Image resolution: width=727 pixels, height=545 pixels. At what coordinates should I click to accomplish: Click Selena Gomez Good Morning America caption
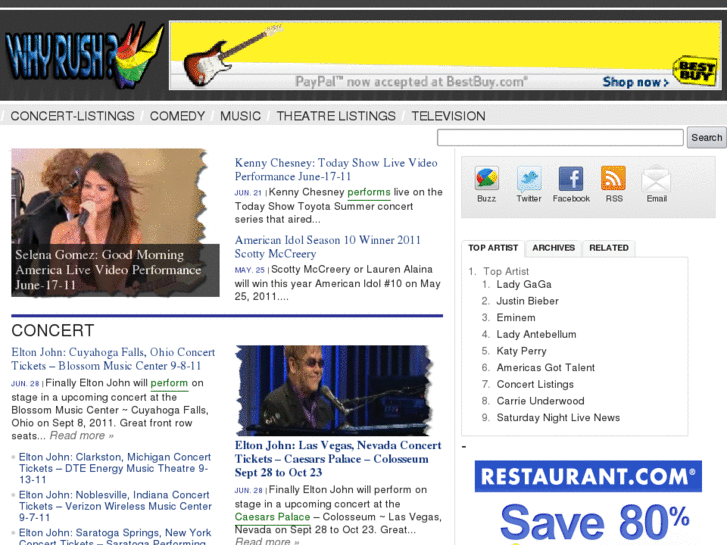108,269
